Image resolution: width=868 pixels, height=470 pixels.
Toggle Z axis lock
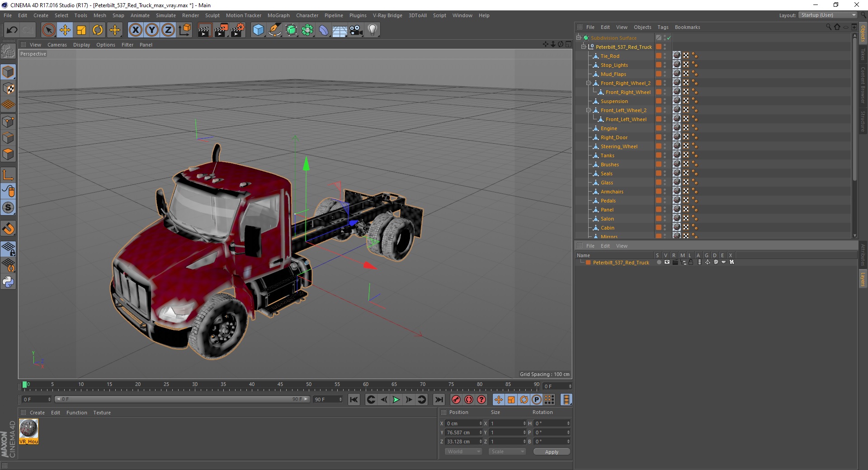coord(168,30)
